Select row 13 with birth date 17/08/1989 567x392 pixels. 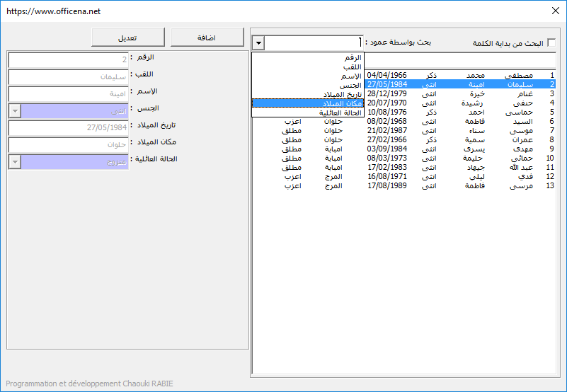(x=460, y=185)
